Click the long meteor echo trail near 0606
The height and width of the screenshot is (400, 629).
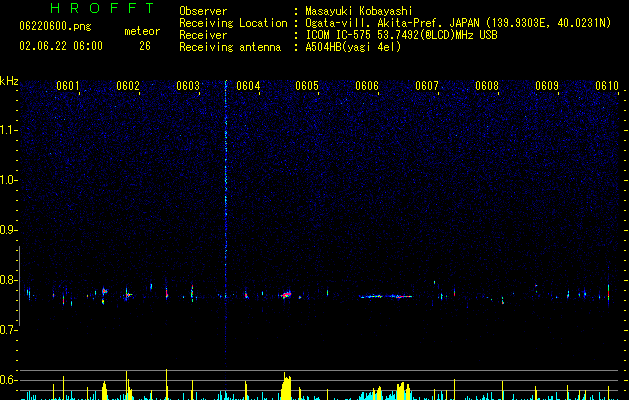[386, 296]
